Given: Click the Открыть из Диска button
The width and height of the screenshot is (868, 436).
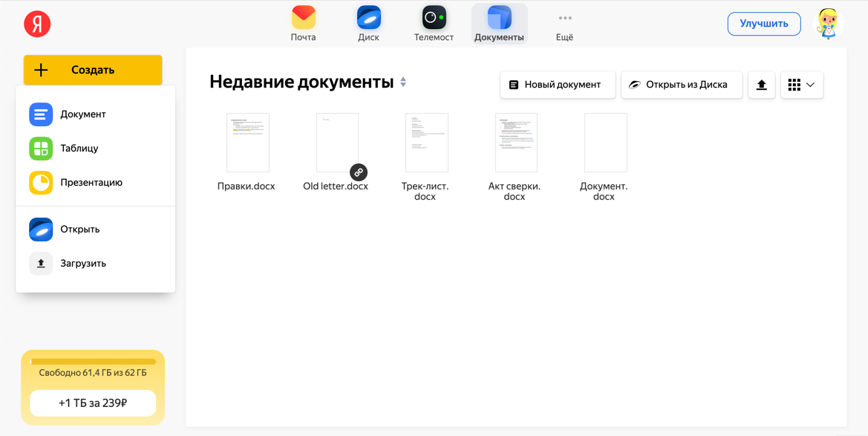Looking at the screenshot, I should point(681,85).
